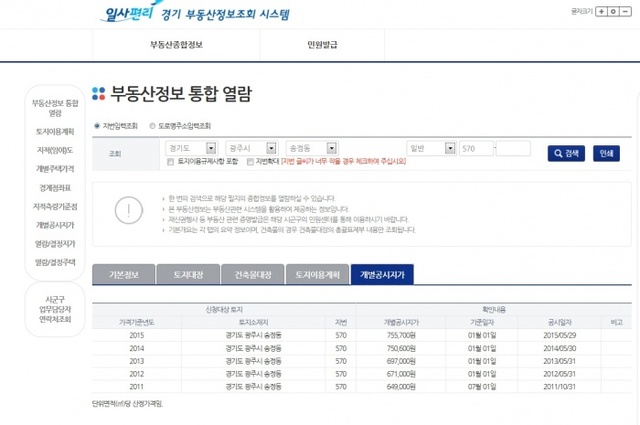Switch to the 토지이용계획 tab
This screenshot has height=425, width=640.
pyautogui.click(x=318, y=274)
